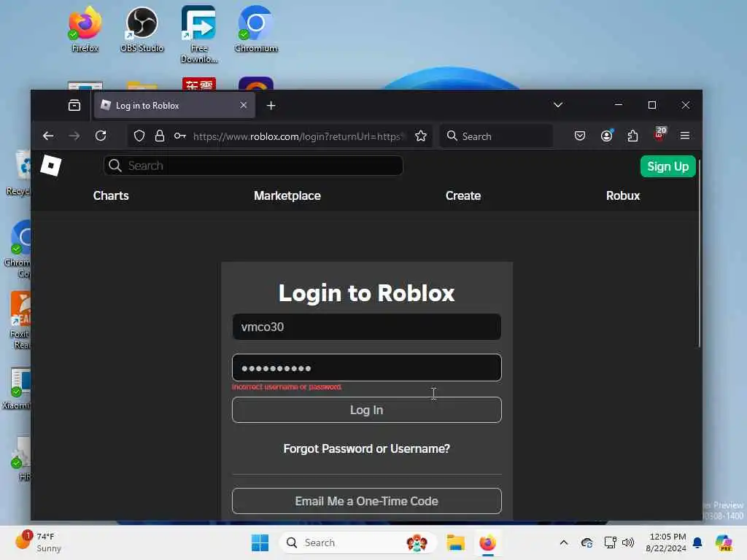The width and height of the screenshot is (747, 560).
Task: Open the Firefox account icon
Action: pyautogui.click(x=606, y=136)
